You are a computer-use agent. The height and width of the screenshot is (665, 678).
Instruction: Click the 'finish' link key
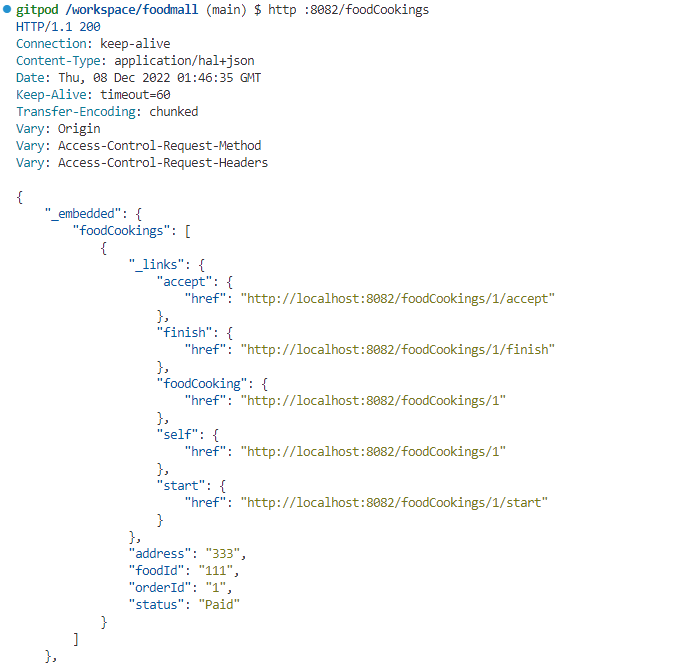tap(184, 332)
